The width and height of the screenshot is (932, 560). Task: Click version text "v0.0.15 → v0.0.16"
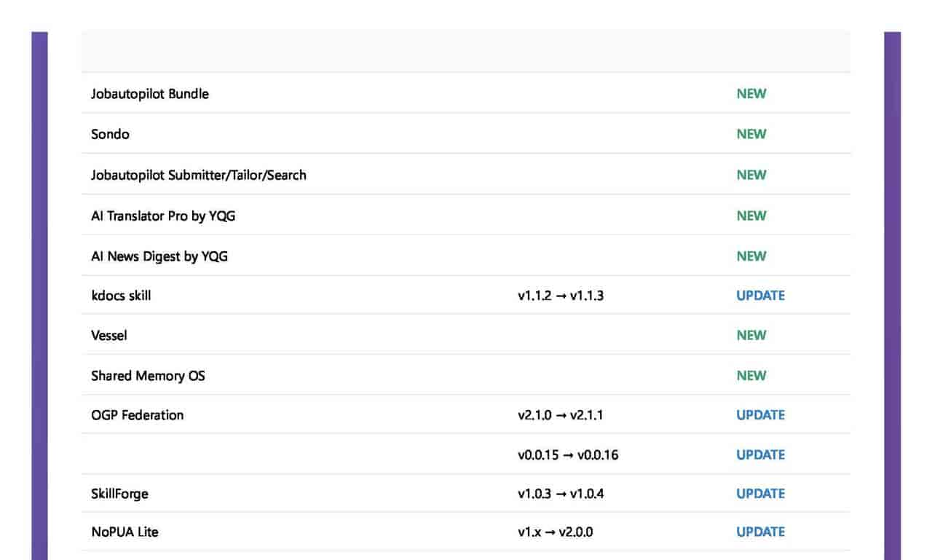tap(569, 455)
